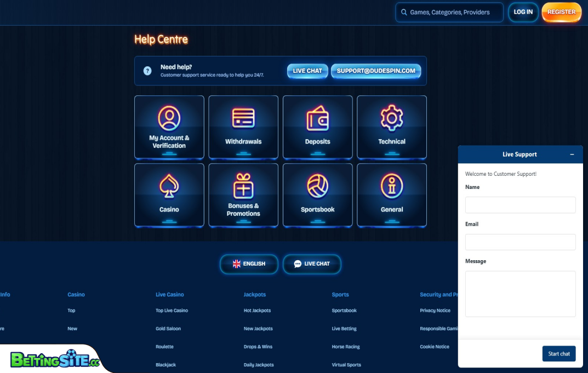Click the Message text area
Screen dimensions: 588x373
[x=520, y=294]
